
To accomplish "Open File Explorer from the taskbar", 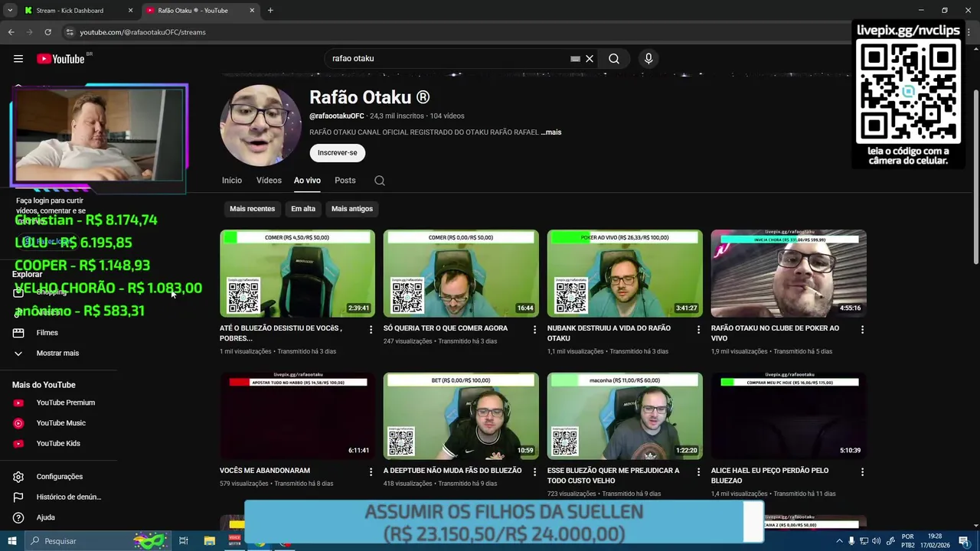I will (210, 541).
